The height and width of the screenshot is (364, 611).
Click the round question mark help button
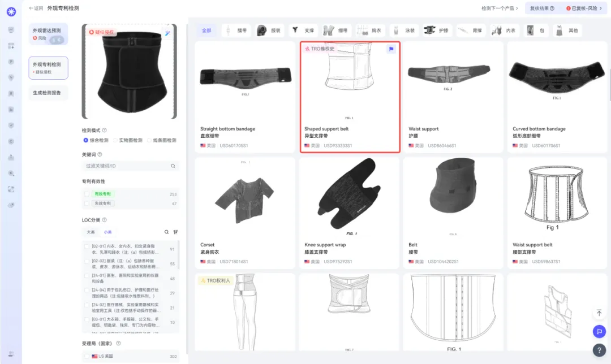599,350
